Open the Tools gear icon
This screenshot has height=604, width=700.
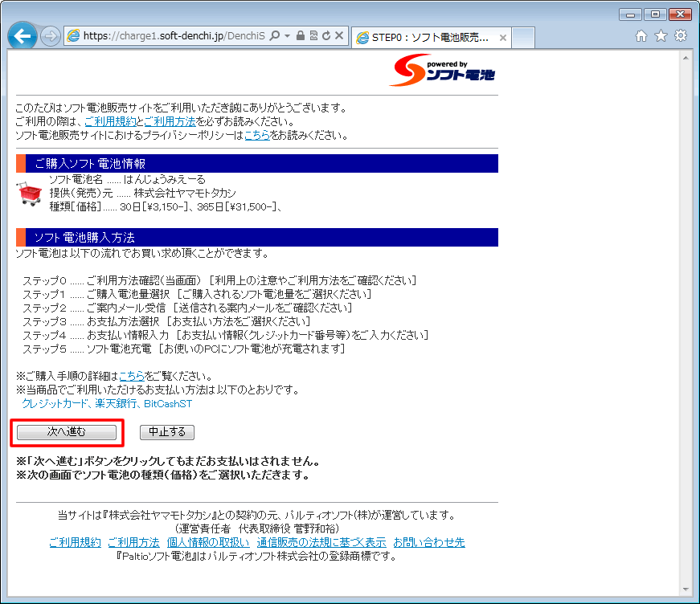pyautogui.click(x=680, y=36)
